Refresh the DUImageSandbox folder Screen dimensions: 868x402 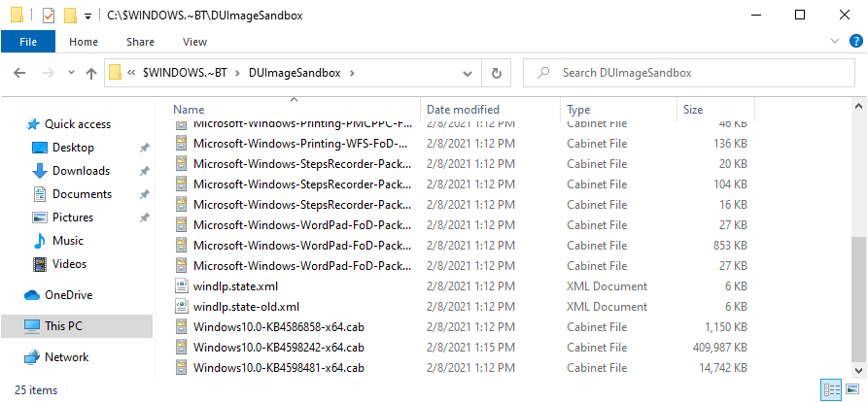[497, 73]
